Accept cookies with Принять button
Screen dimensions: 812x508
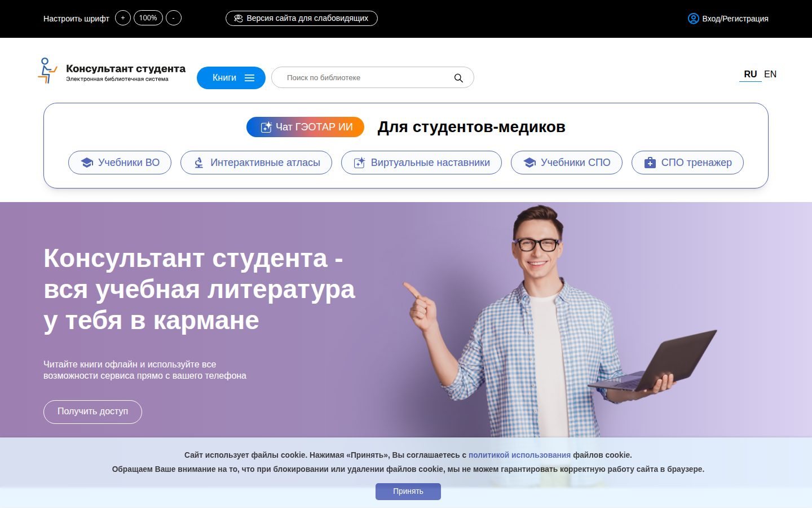coord(408,491)
